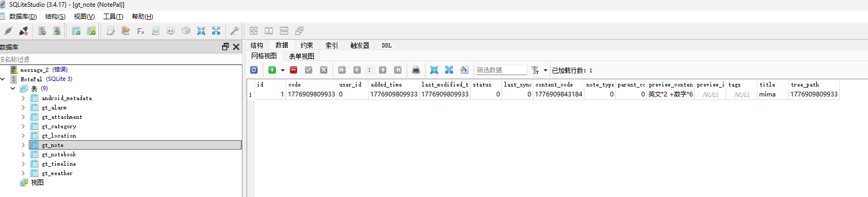Collapse the NotePal database node
This screenshot has width=868, height=197.
coord(3,79)
